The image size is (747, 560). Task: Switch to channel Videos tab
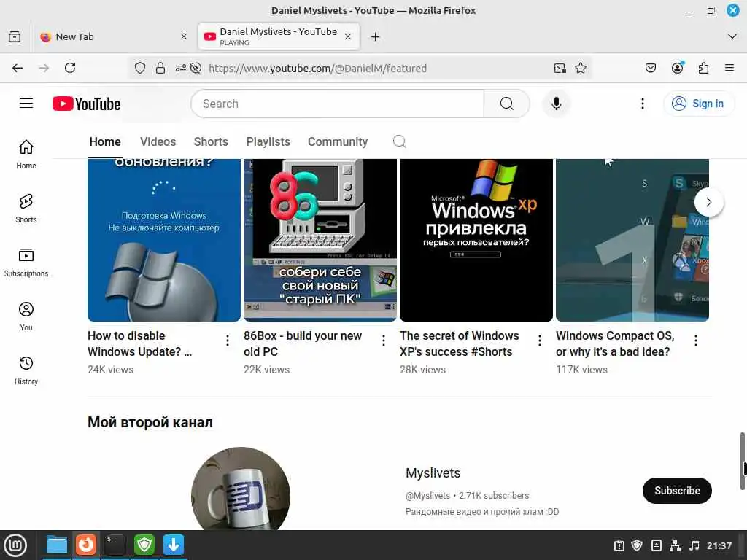158,142
